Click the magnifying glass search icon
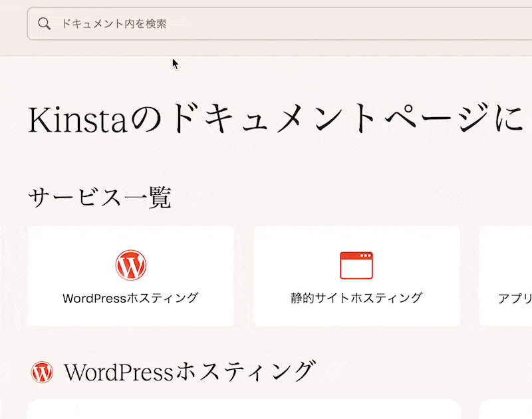The image size is (532, 419). tap(44, 24)
